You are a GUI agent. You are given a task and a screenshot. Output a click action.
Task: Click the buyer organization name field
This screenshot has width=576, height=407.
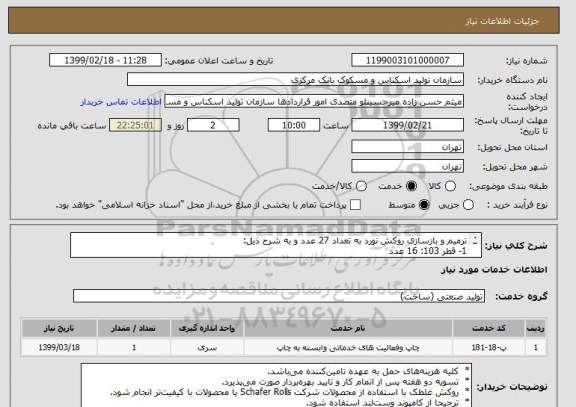[x=295, y=79]
